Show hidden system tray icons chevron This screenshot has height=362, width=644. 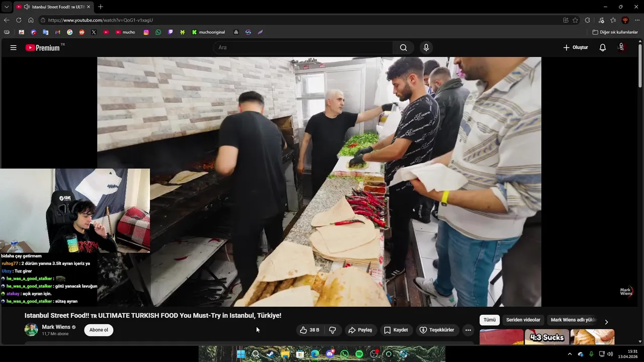click(x=570, y=354)
